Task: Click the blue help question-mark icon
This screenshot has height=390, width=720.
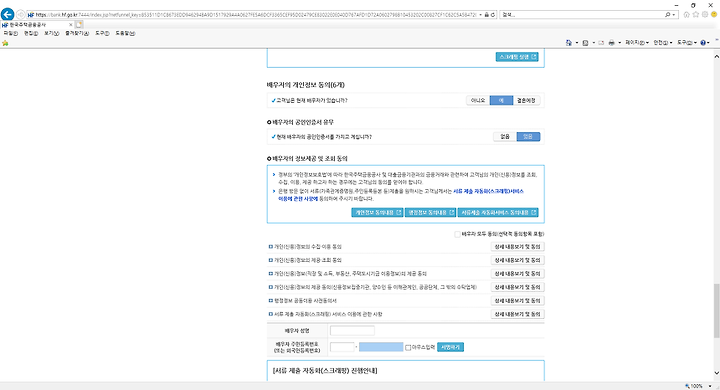Action: click(x=703, y=43)
